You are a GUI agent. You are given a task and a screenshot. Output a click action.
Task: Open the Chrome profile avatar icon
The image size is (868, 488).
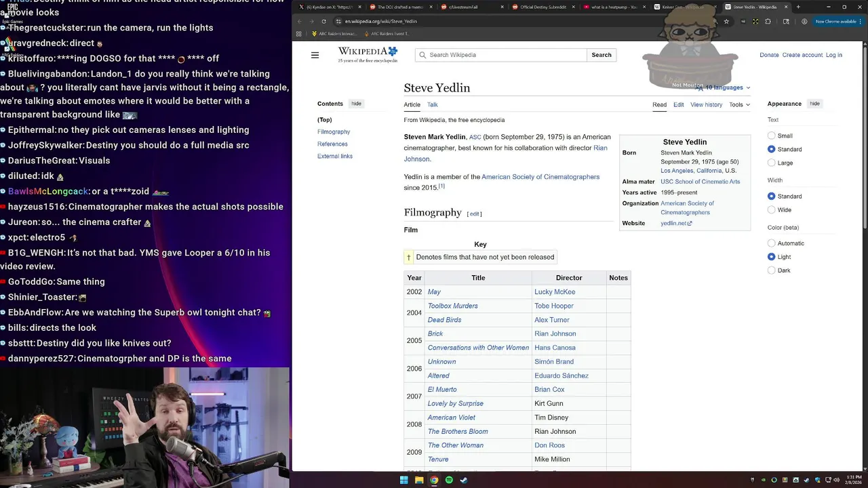pyautogui.click(x=804, y=21)
